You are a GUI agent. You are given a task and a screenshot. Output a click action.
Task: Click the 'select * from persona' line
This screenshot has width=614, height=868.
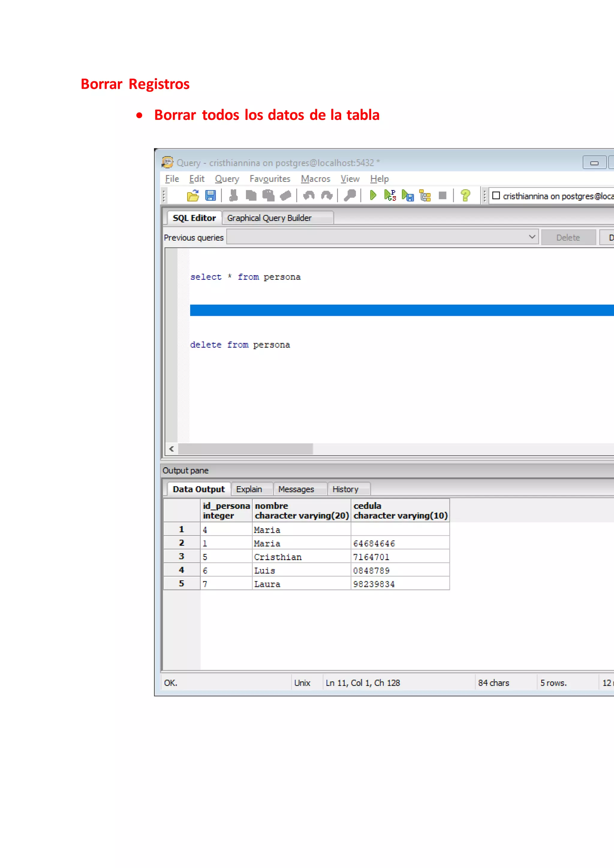245,277
